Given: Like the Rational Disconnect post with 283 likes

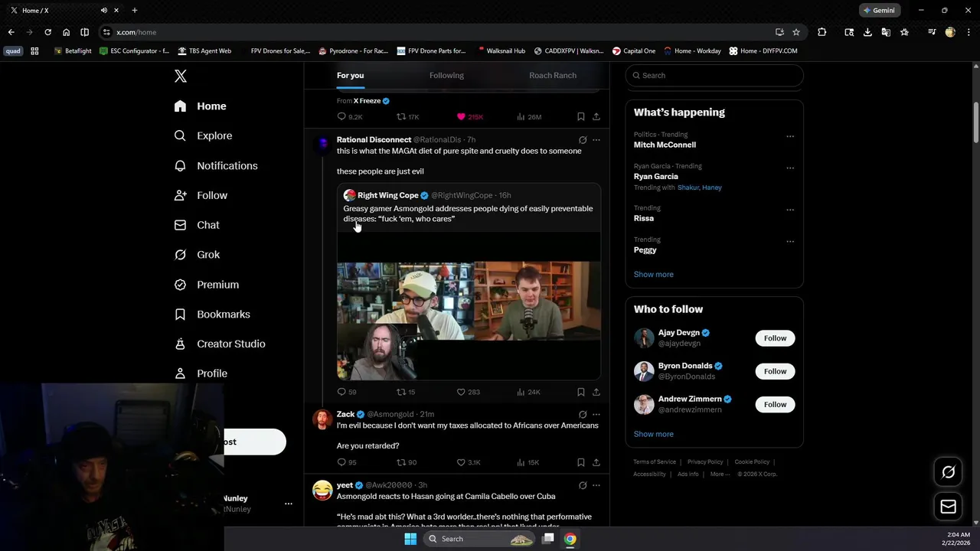Looking at the screenshot, I should click(468, 392).
